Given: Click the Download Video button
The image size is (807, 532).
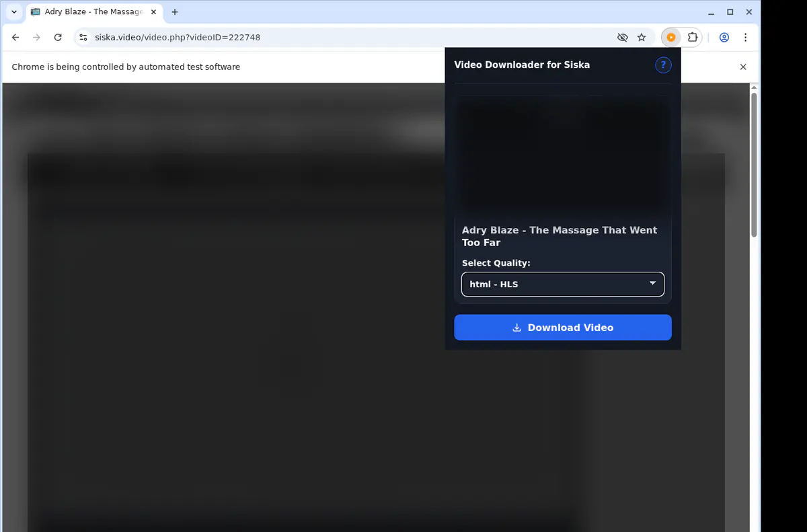Looking at the screenshot, I should 563,328.
